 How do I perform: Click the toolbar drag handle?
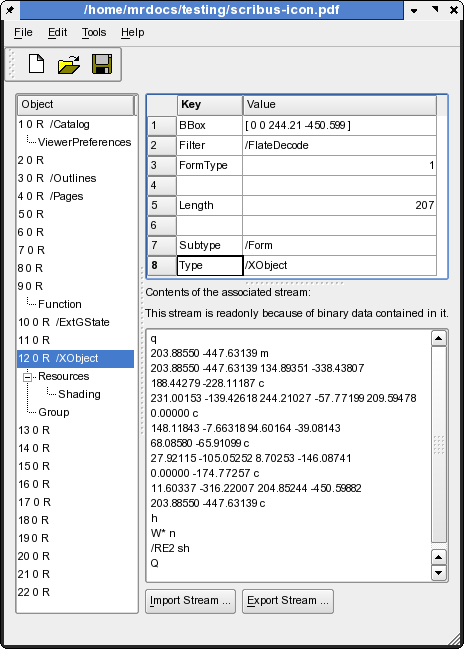click(11, 64)
